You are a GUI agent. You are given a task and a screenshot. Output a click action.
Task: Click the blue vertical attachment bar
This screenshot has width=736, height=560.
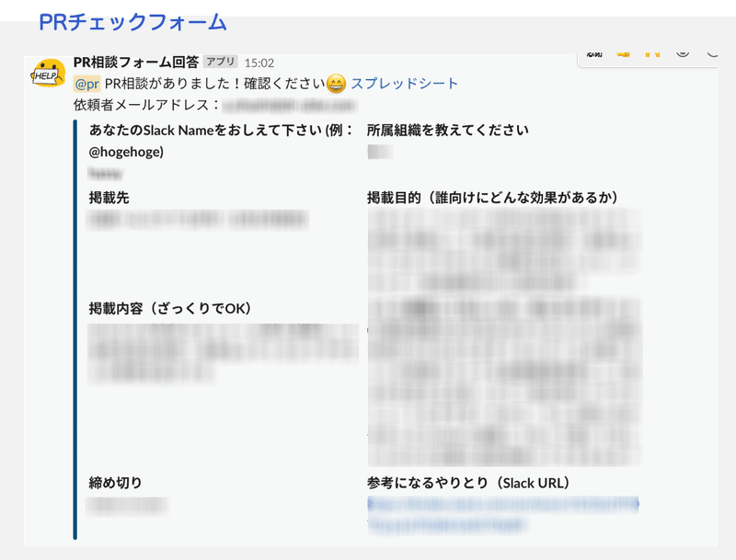coord(72,322)
